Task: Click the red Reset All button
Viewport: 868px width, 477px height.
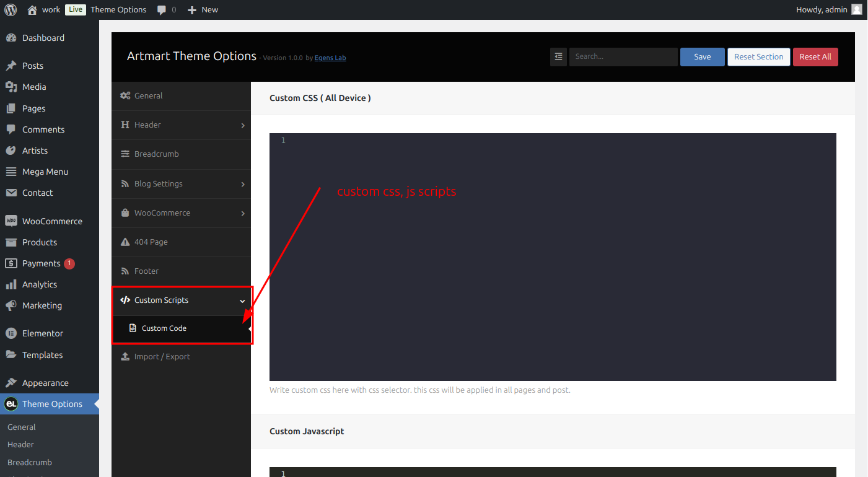Action: pyautogui.click(x=815, y=57)
